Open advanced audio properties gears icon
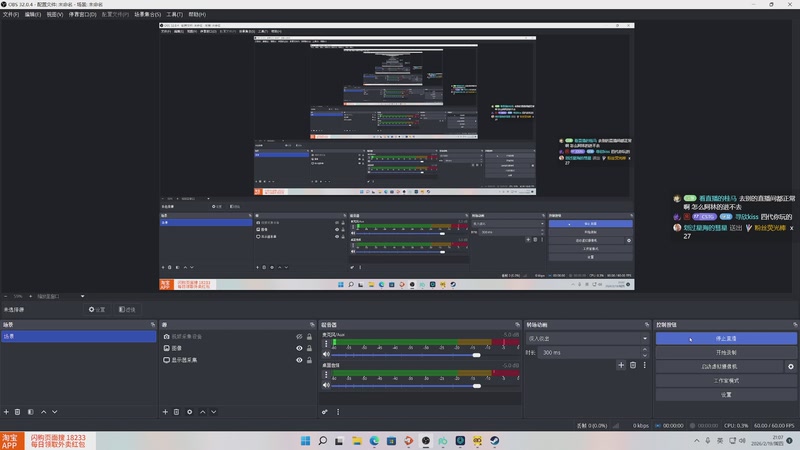Screen dimensions: 800x450 (324, 412)
